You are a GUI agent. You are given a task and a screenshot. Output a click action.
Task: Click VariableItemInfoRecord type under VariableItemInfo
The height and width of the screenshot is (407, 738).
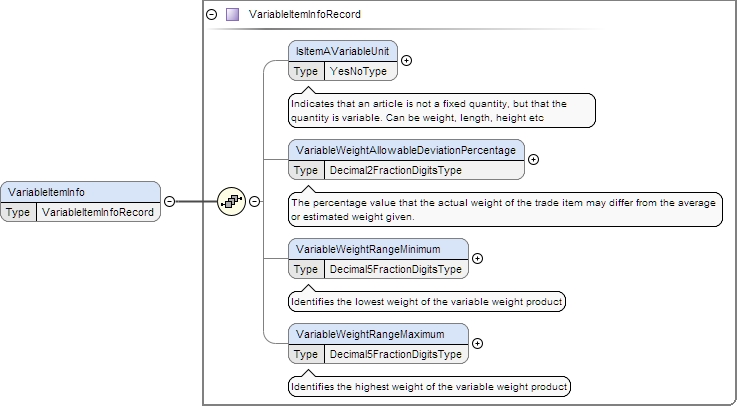pyautogui.click(x=97, y=213)
